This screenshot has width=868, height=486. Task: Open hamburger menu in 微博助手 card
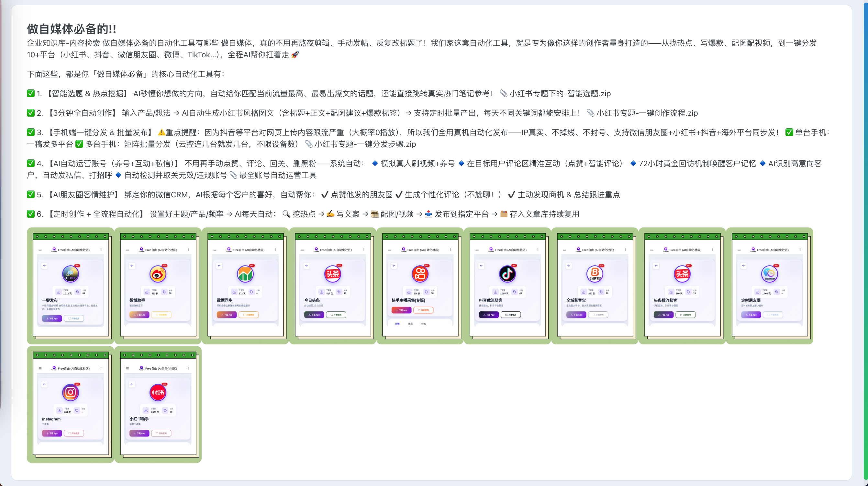click(128, 250)
